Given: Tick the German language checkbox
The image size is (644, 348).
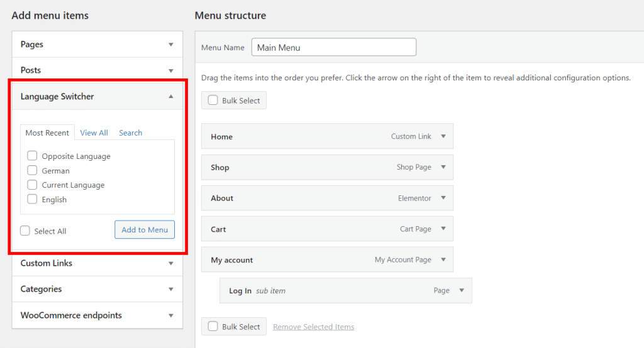Looking at the screenshot, I should point(32,170).
